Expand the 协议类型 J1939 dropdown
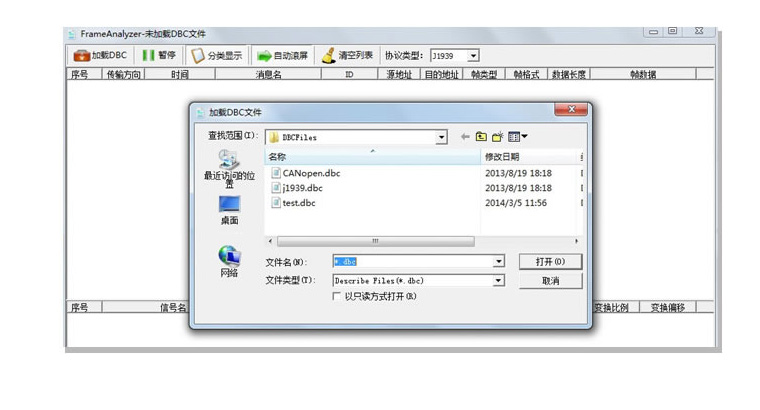Image resolution: width=760 pixels, height=410 pixels. click(473, 56)
